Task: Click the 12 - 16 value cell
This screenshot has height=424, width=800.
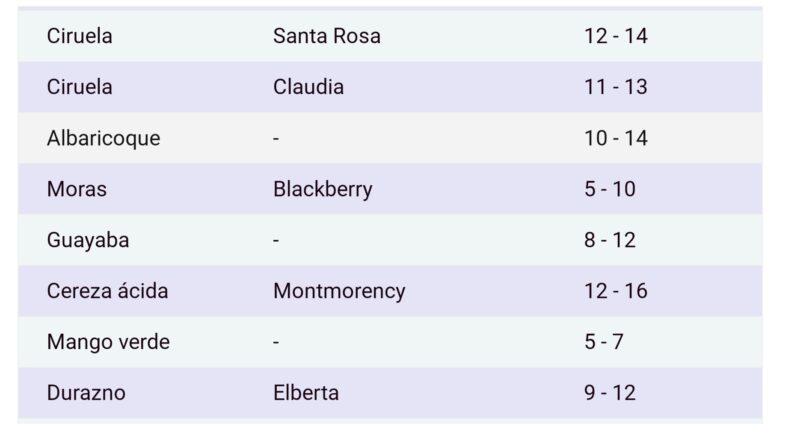Action: [x=616, y=291]
